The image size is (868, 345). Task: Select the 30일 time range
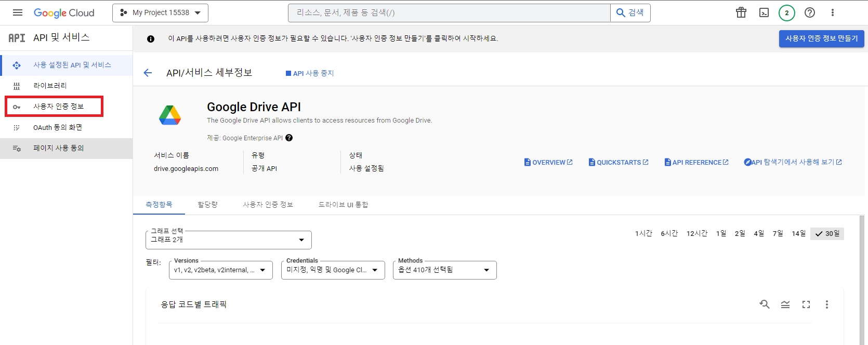click(827, 234)
